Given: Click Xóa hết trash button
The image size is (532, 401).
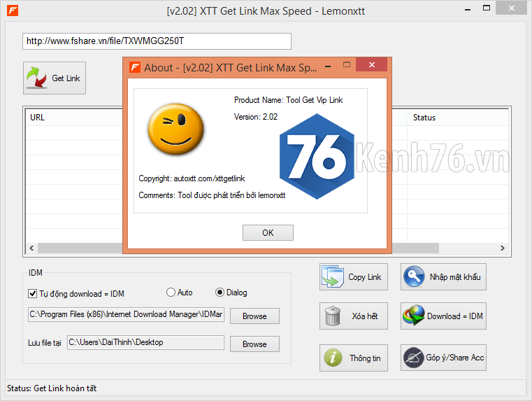Looking at the screenshot, I should (x=353, y=316).
